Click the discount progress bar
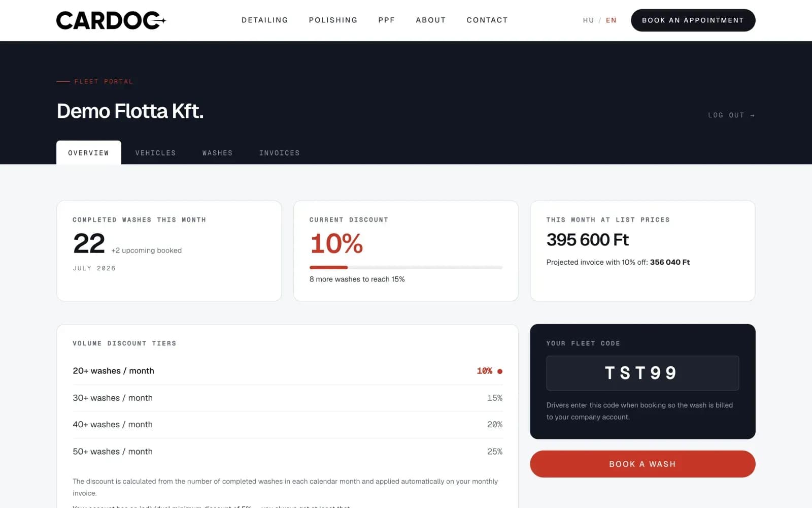The image size is (812, 508). tap(406, 267)
